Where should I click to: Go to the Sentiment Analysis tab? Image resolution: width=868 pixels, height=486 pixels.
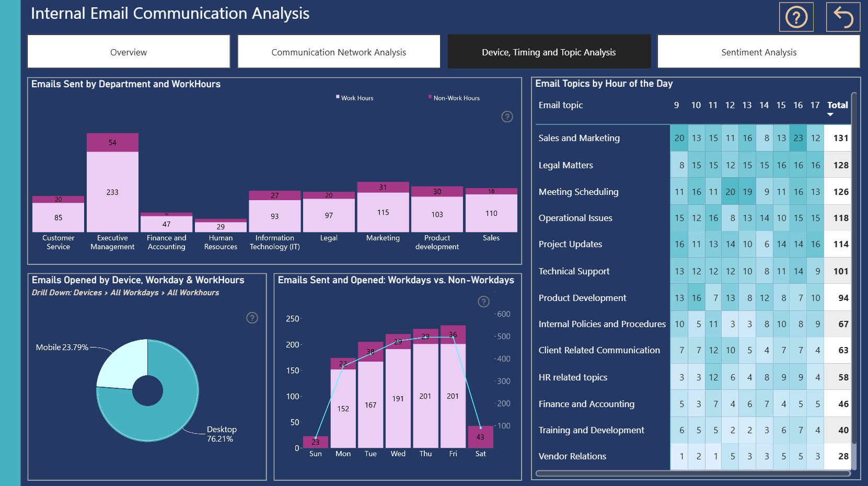[x=759, y=52]
